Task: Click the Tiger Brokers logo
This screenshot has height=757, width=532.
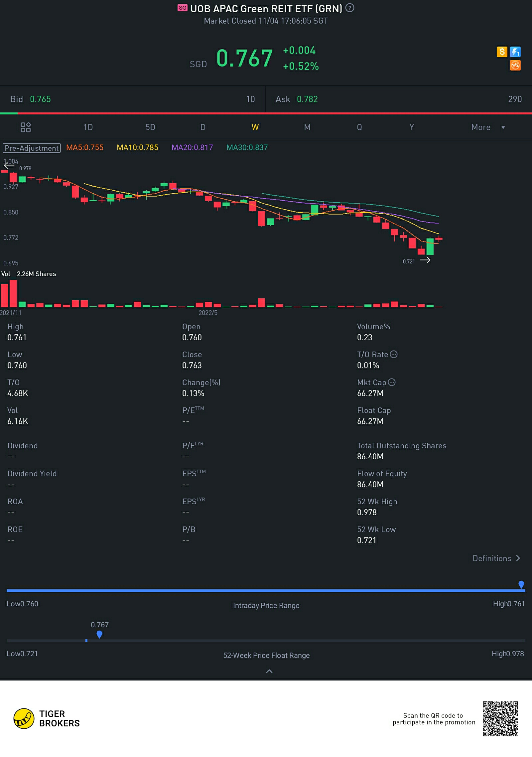Action: 47,718
